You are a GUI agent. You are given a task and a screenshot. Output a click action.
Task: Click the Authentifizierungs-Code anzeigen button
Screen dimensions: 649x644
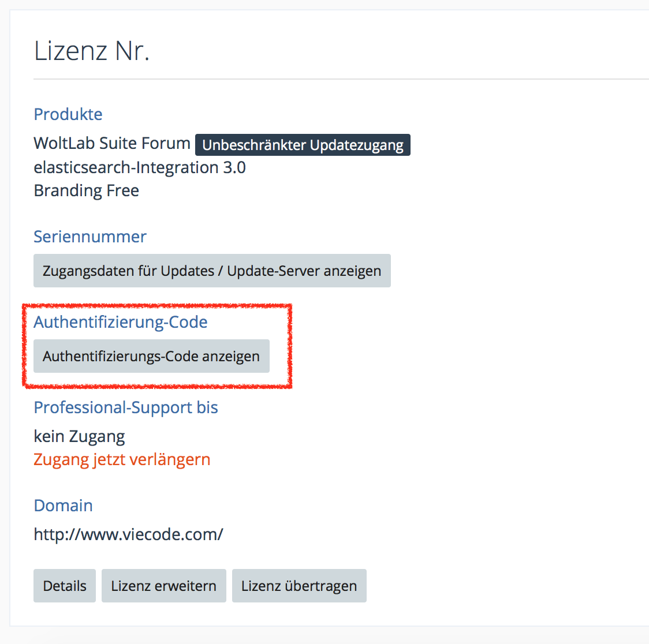pos(151,356)
